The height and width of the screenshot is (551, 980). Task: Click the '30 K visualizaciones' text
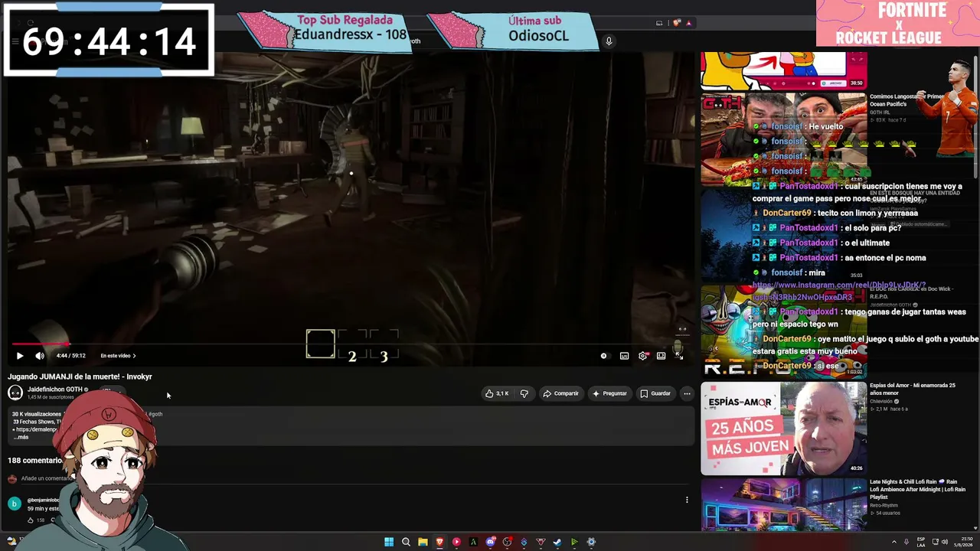(x=37, y=414)
